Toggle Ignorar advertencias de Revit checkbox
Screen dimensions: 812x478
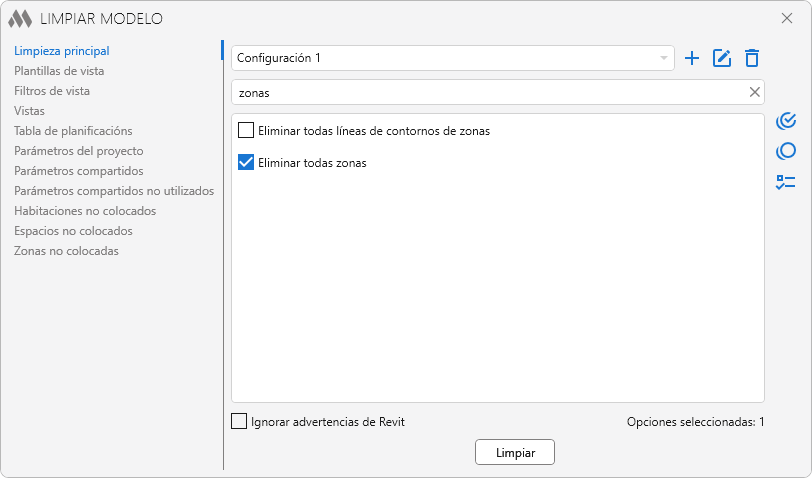pos(239,422)
